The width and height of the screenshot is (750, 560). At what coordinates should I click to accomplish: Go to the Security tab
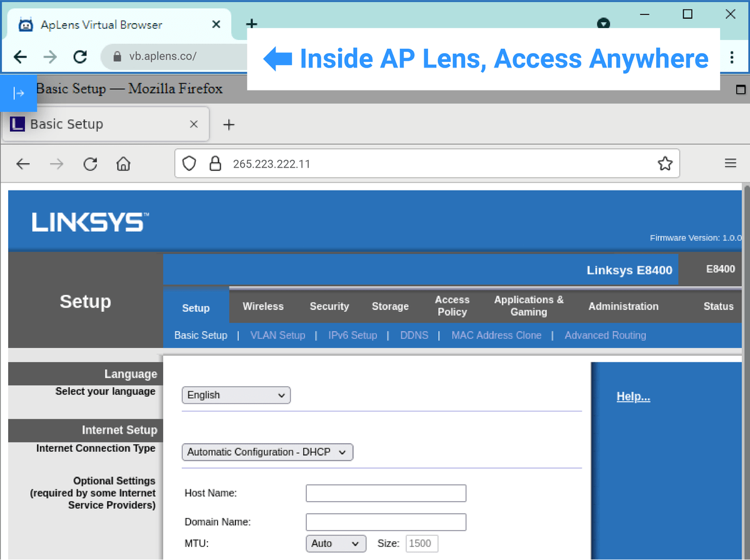pyautogui.click(x=329, y=306)
